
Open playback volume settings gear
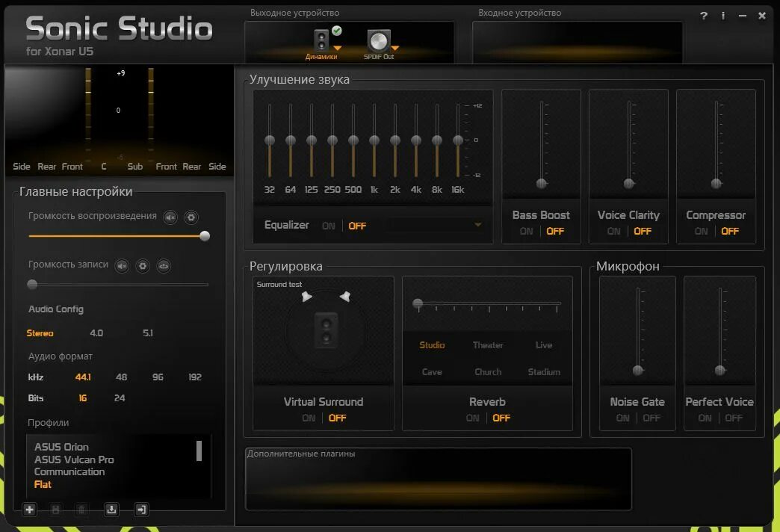click(x=191, y=217)
